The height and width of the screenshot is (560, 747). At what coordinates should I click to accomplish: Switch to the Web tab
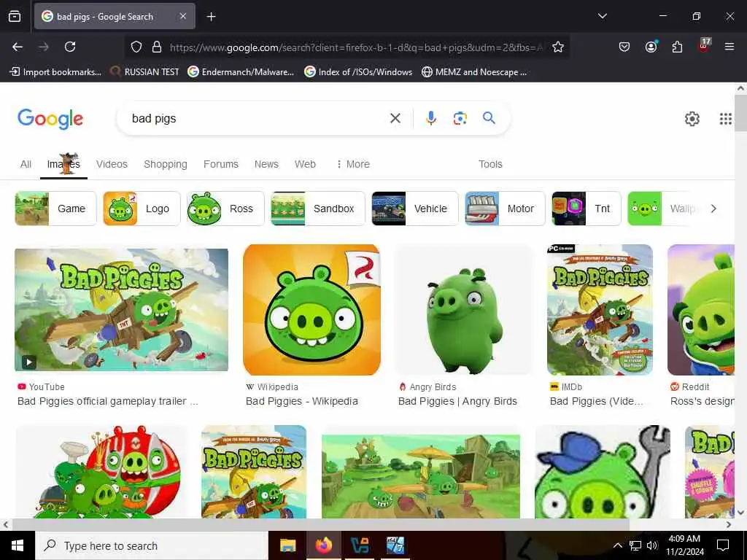(x=305, y=164)
